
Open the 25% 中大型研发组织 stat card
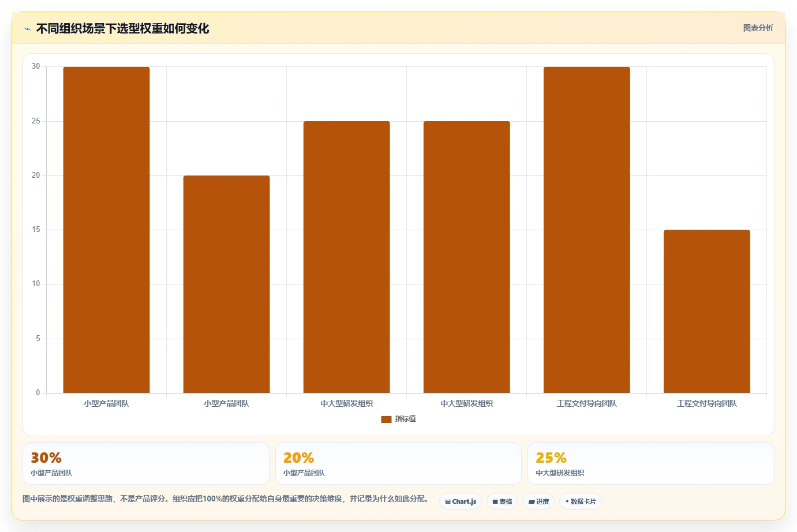coord(651,463)
